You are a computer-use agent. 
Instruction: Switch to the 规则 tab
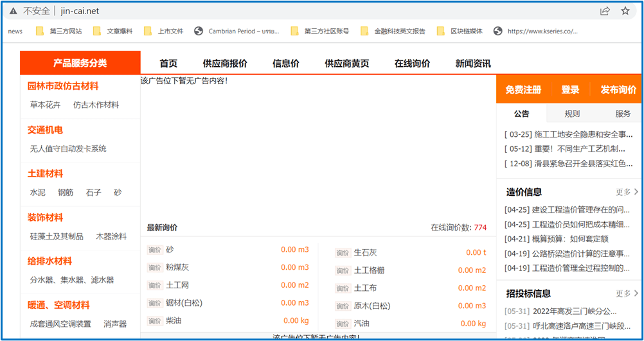(571, 114)
